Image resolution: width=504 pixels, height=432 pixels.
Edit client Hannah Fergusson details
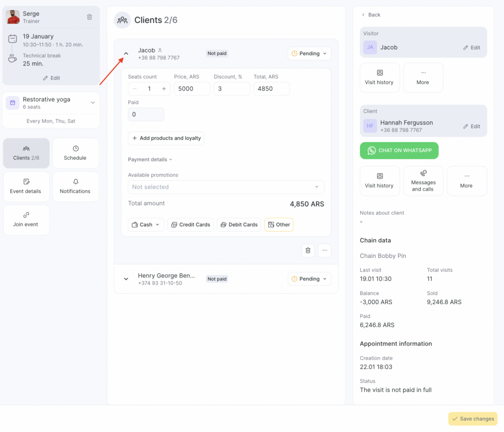(x=472, y=126)
